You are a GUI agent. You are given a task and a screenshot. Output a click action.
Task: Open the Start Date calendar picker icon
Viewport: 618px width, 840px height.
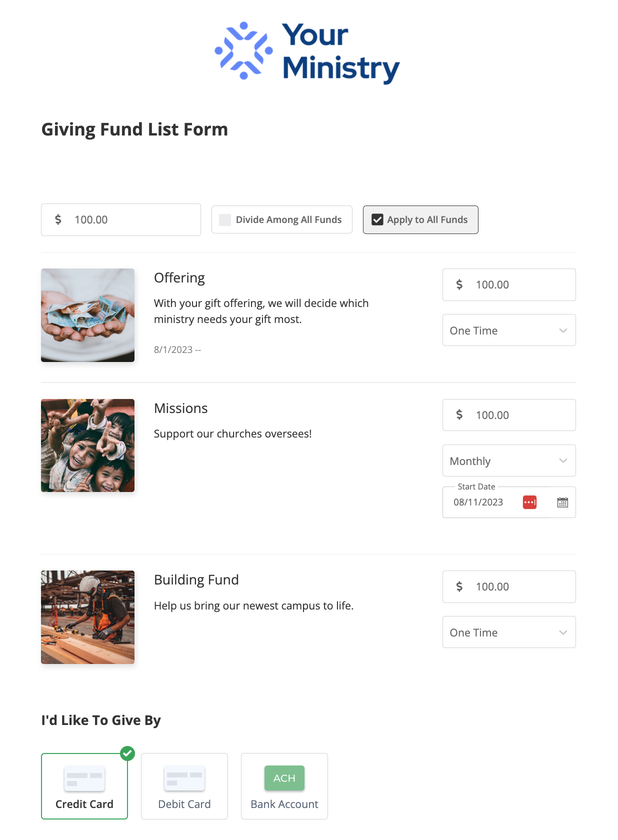[562, 502]
